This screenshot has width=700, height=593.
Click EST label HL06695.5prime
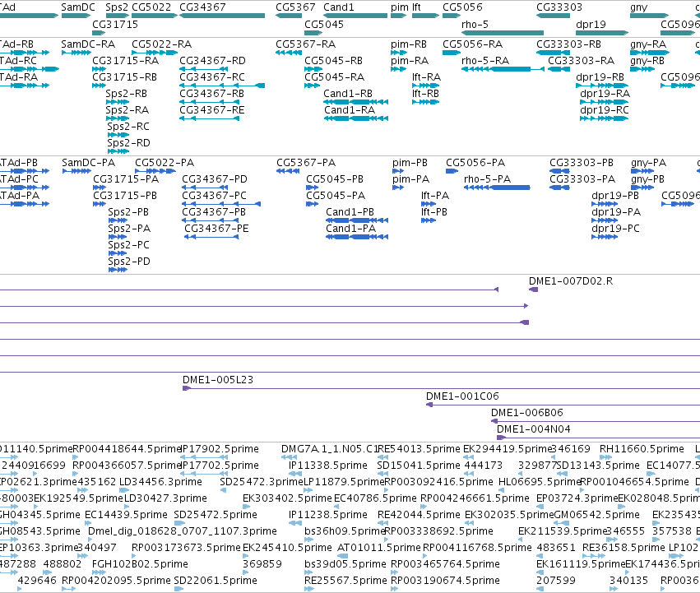tap(540, 481)
